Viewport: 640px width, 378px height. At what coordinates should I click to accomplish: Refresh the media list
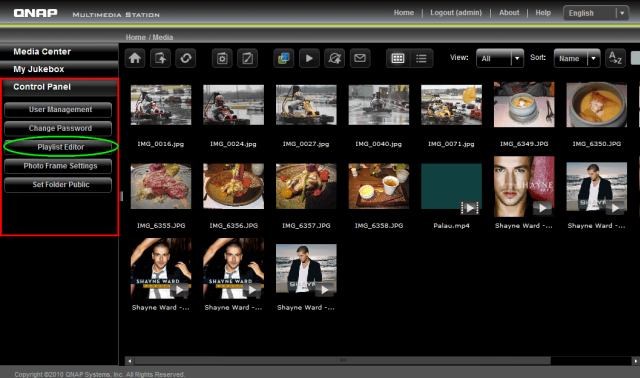point(186,58)
